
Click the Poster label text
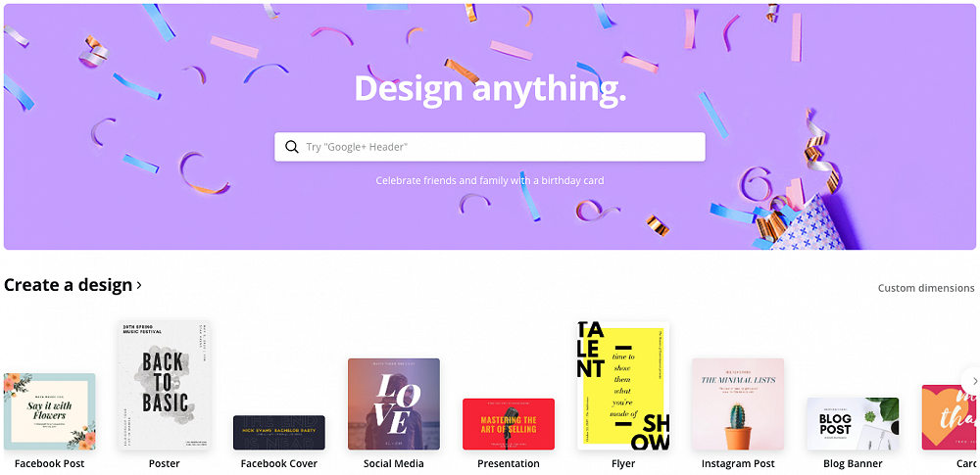point(165,464)
